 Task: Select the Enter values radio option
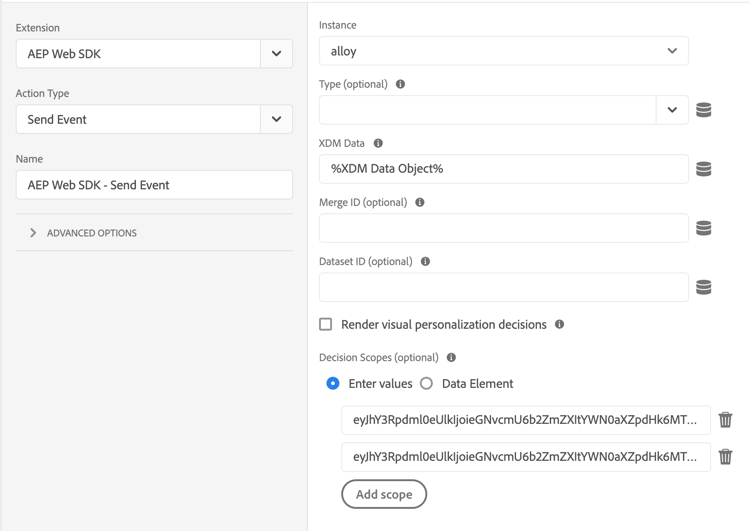(x=333, y=383)
